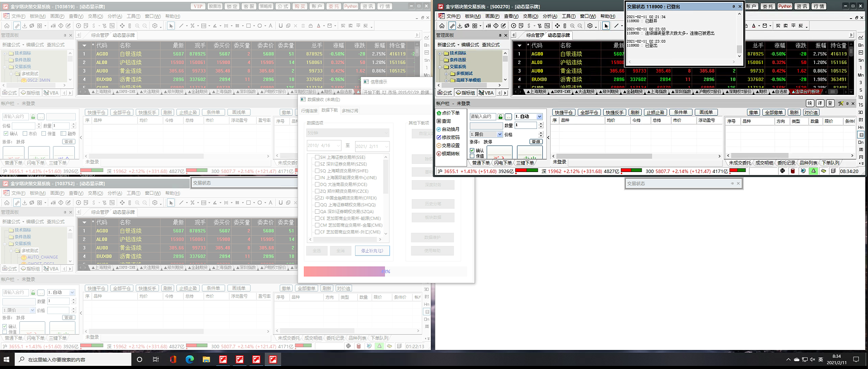Open the settings gear in toolbar
This screenshot has height=369, width=868.
pos(590,26)
